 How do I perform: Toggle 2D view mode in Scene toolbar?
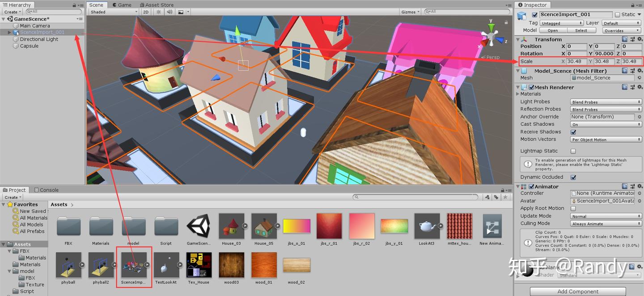coord(145,12)
